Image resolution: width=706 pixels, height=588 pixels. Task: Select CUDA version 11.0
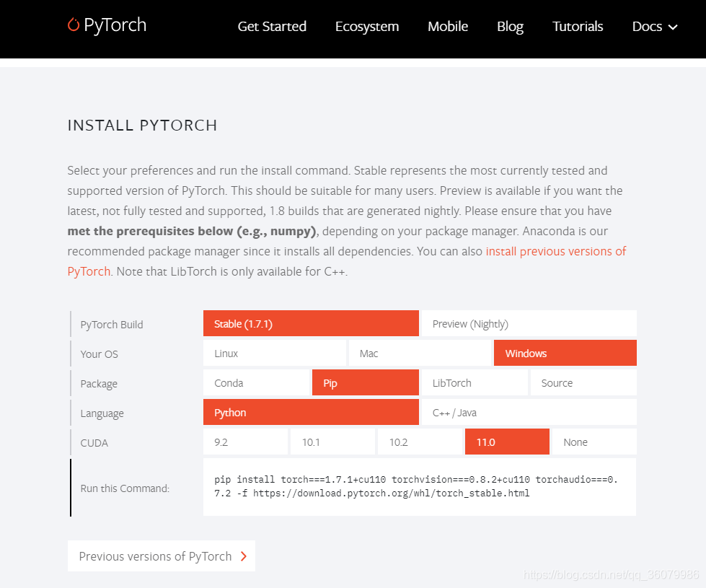click(507, 442)
